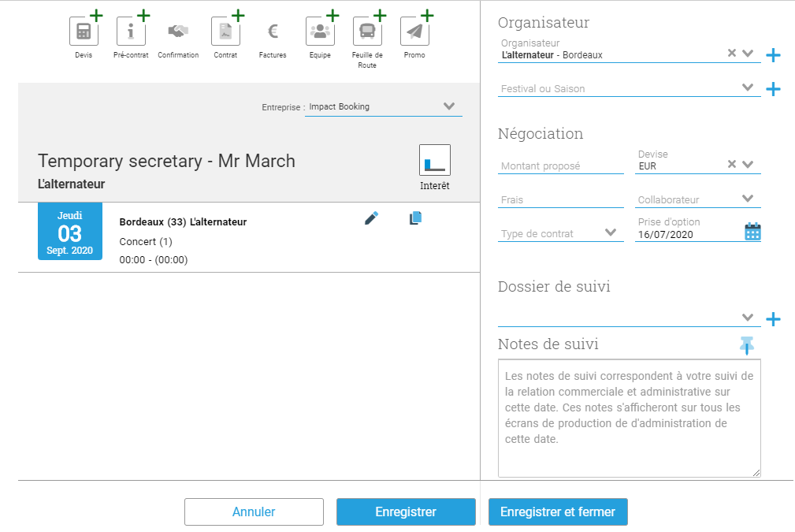Add a Pré-contrat document

click(x=131, y=32)
